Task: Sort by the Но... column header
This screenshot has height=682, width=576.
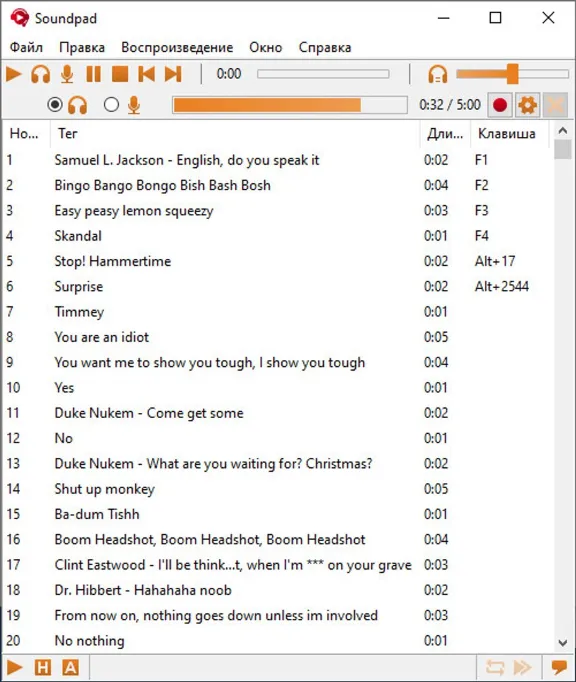Action: [x=24, y=134]
